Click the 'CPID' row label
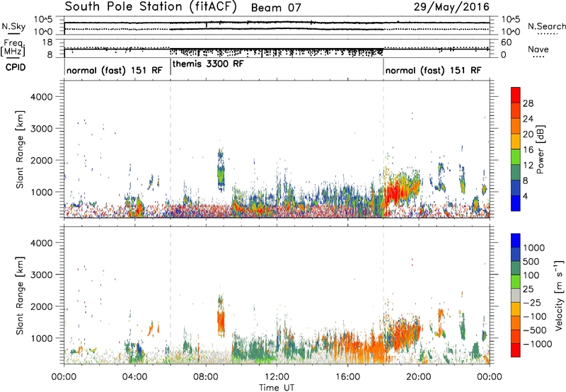 (16, 67)
